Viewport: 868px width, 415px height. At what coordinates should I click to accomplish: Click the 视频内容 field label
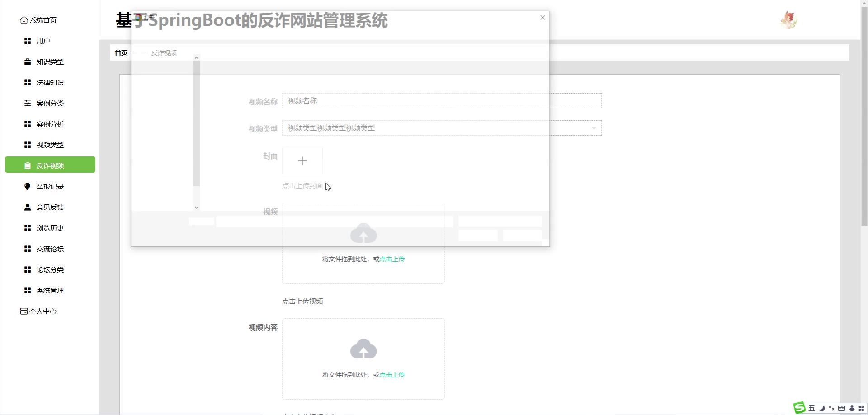[x=263, y=327]
